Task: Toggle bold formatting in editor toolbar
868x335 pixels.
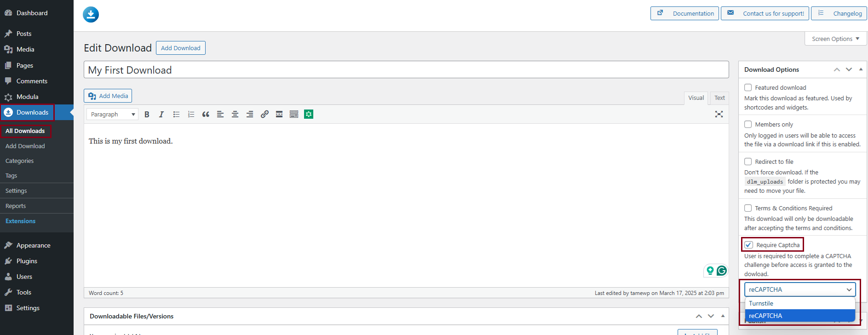Action: click(x=147, y=114)
